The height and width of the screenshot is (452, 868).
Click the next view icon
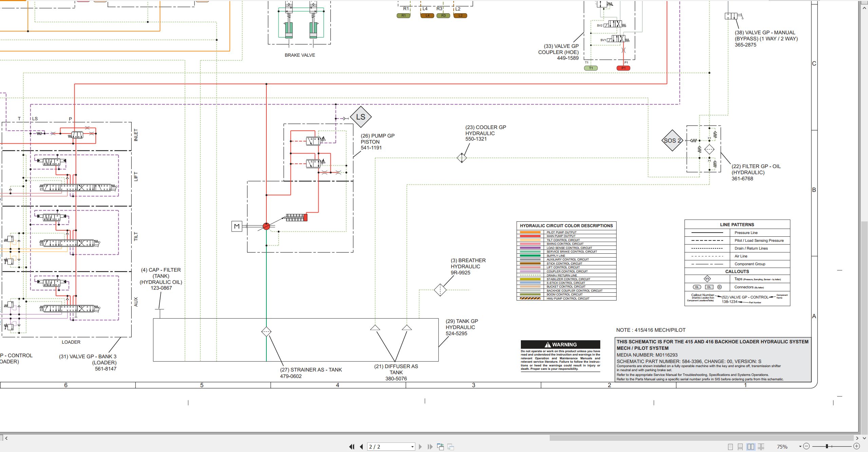(451, 447)
